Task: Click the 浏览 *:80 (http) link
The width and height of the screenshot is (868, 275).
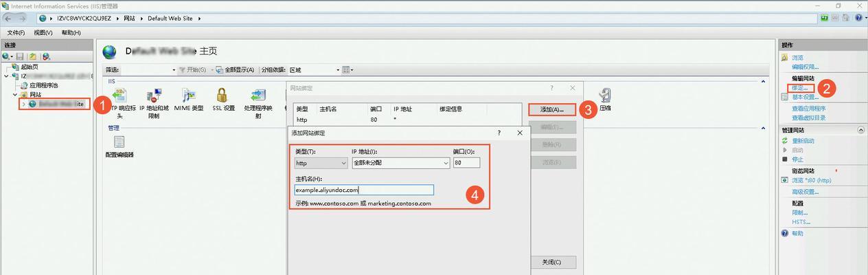Action: coord(811,180)
